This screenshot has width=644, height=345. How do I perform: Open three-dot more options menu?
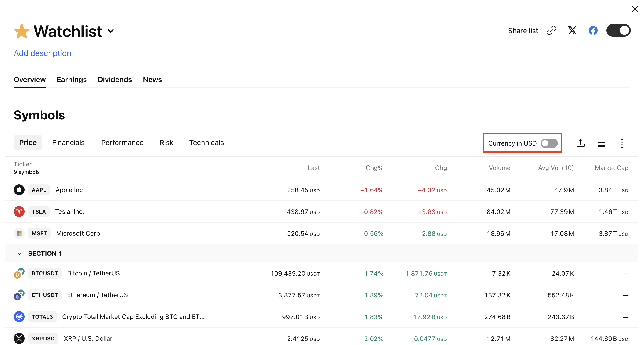pos(622,143)
